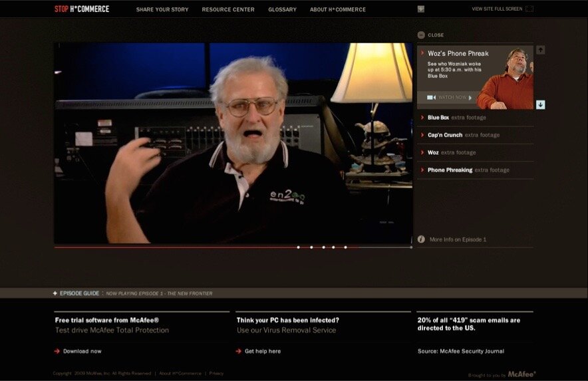Click the down arrow beside Woz's Phone Phreak
Screen dimensions: 588x381
coord(540,104)
